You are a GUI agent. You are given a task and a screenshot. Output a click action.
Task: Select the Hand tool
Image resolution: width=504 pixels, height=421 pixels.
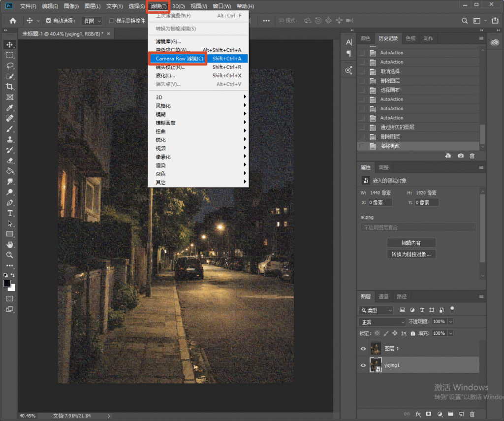10,244
